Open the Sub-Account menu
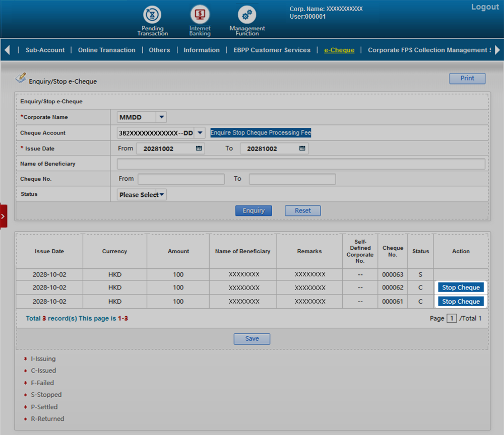The image size is (504, 435). (x=45, y=50)
